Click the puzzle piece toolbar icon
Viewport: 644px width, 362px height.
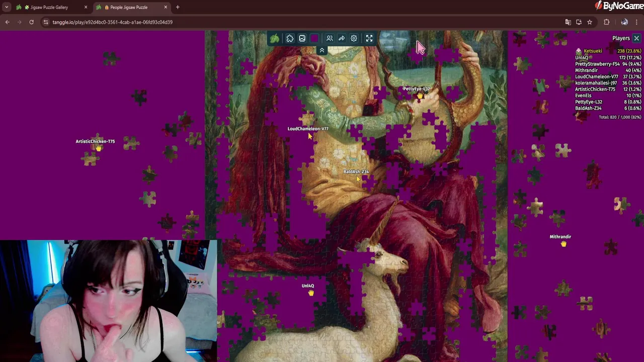click(x=290, y=38)
